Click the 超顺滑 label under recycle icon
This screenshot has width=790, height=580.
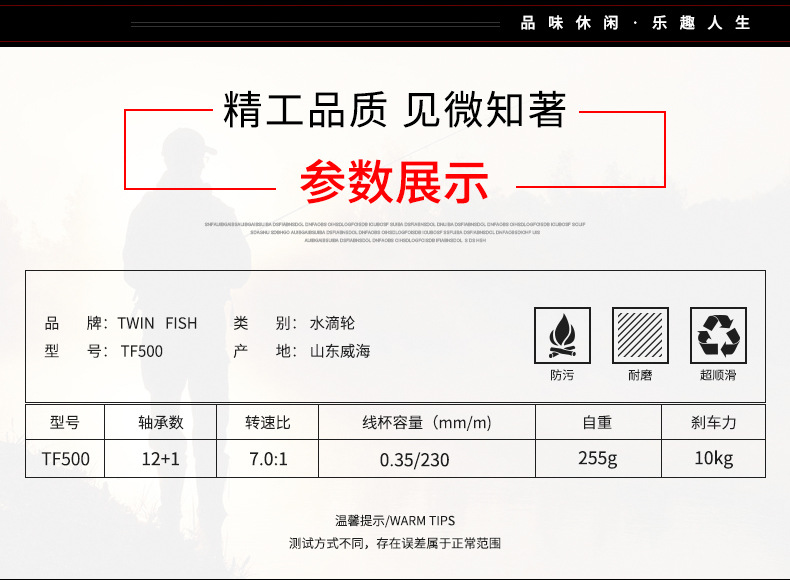(718, 375)
